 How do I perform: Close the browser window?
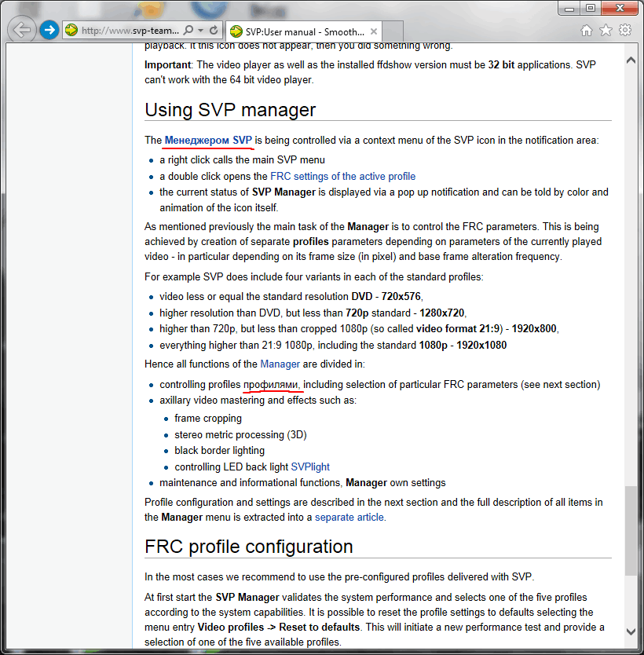[620, 9]
